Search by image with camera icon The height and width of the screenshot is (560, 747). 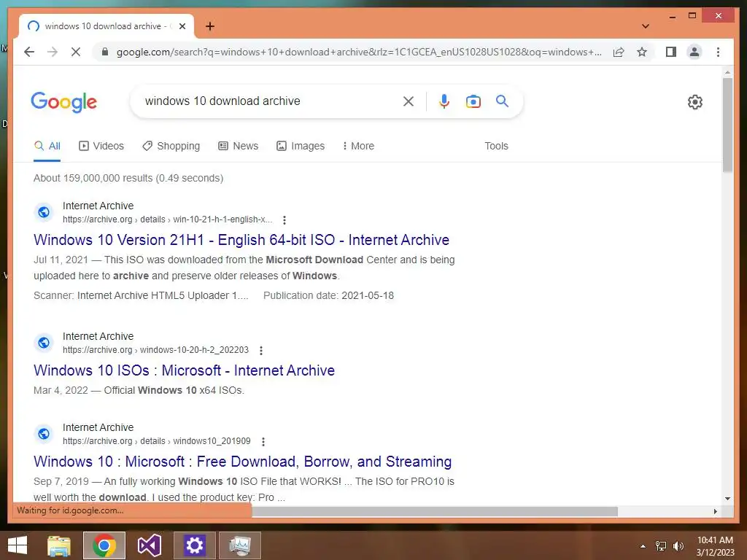[473, 101]
